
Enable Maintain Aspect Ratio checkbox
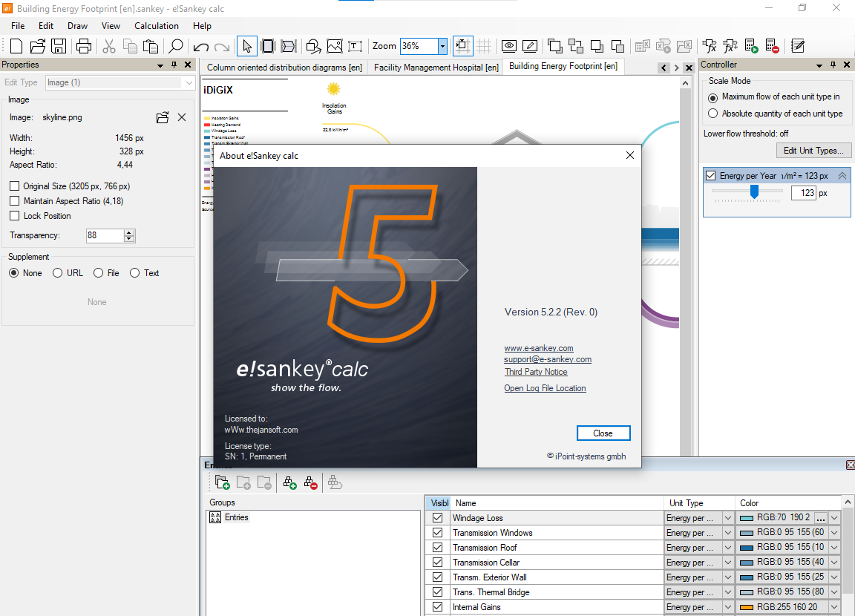pos(15,201)
